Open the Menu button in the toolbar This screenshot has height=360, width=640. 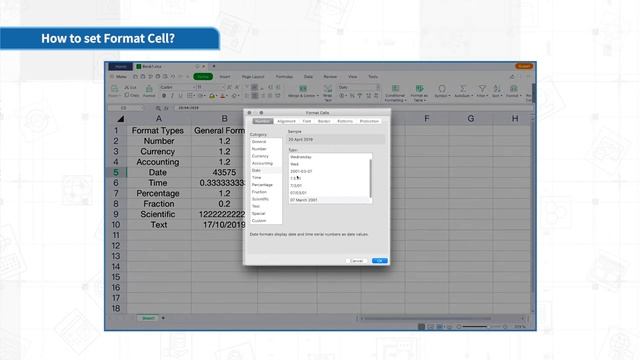118,76
